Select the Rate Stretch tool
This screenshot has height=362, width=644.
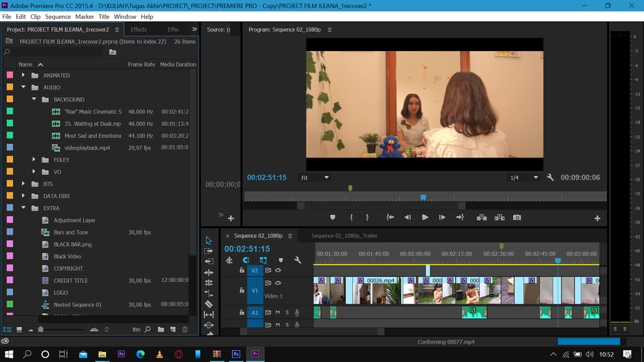209,293
